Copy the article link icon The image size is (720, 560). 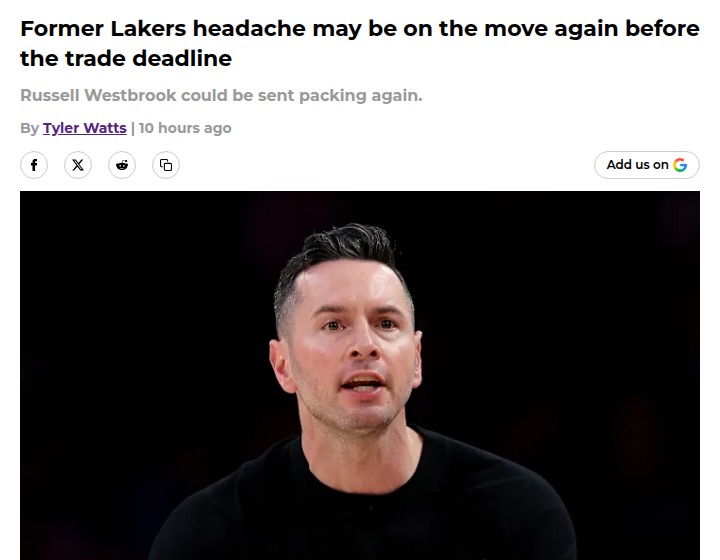[166, 165]
